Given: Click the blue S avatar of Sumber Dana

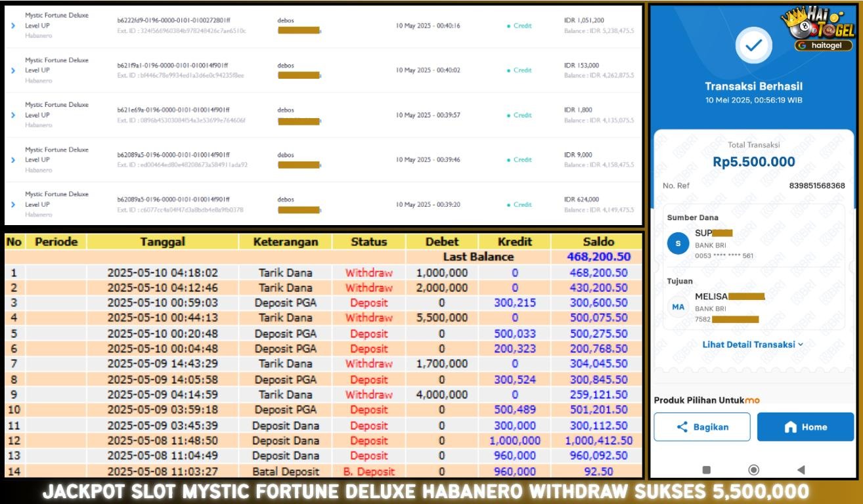Looking at the screenshot, I should [678, 243].
